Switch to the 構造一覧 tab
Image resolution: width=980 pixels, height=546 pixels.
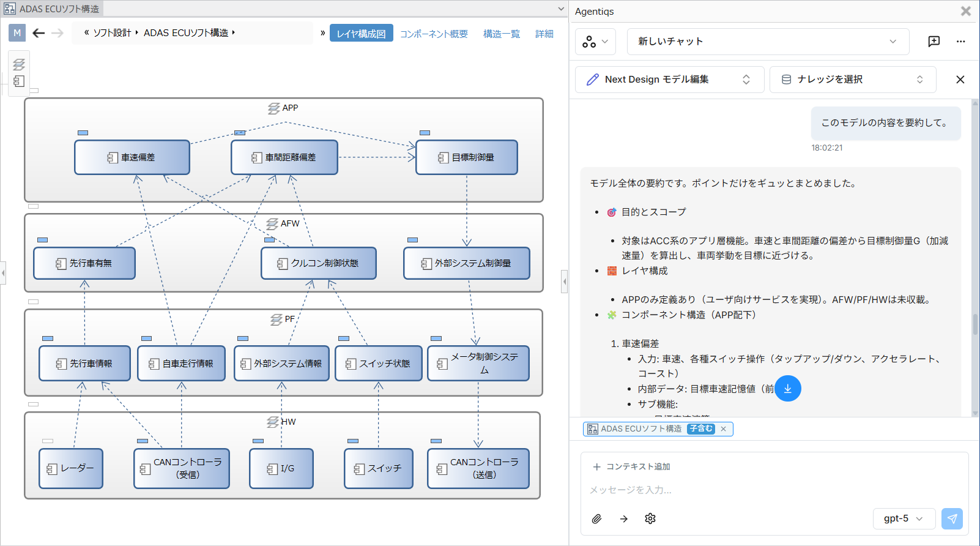click(501, 34)
